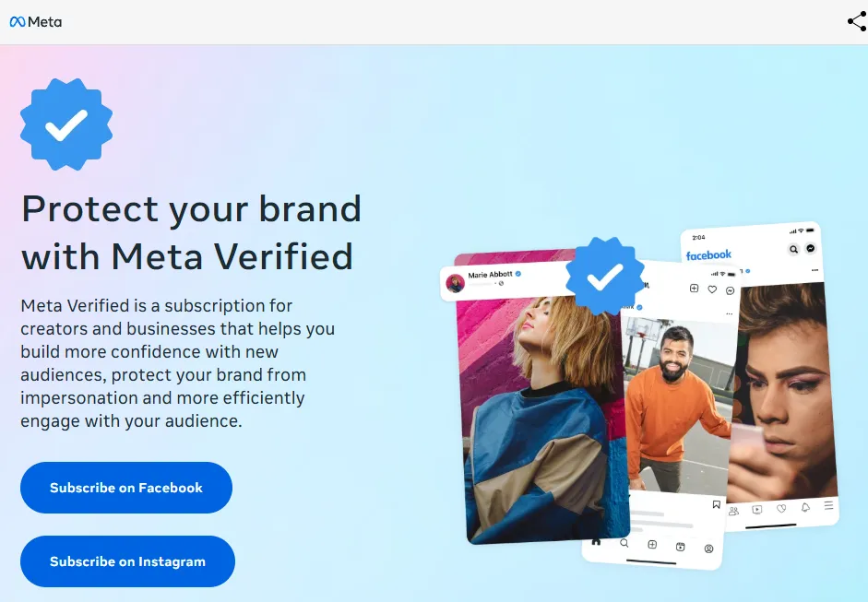This screenshot has height=602, width=868.
Task: Click Subscribe on Facebook
Action: pyautogui.click(x=126, y=488)
